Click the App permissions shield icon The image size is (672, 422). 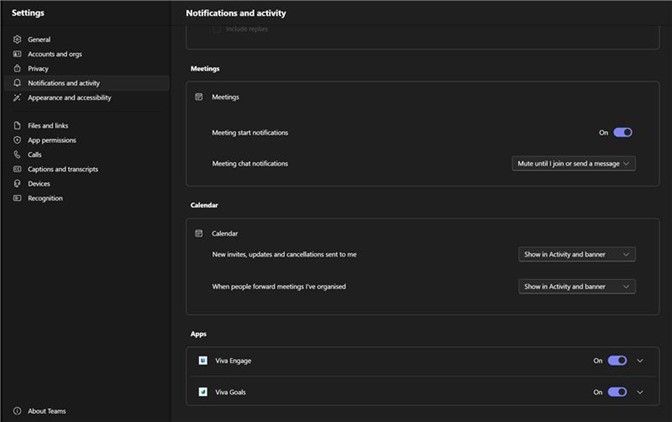(17, 140)
